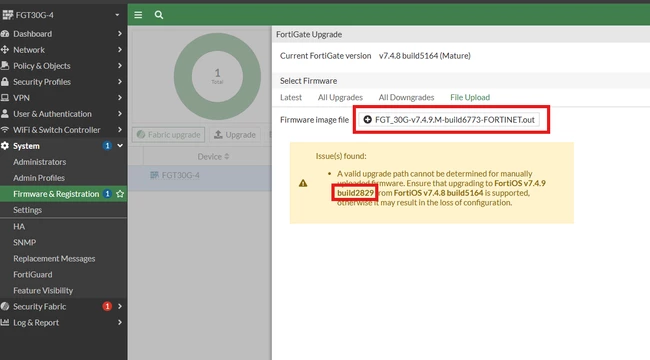Click the FGT30G-4 device icon in header
Image resolution: width=650 pixels, height=360 pixels.
8,15
